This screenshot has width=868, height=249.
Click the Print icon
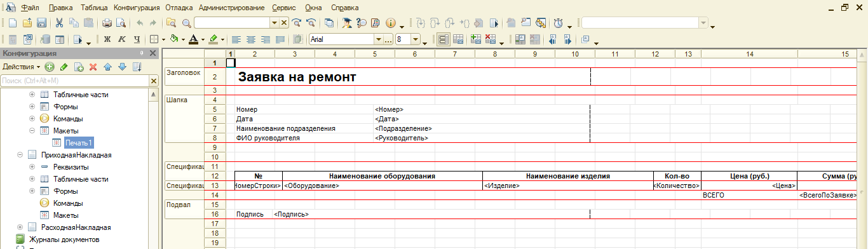coord(107,23)
